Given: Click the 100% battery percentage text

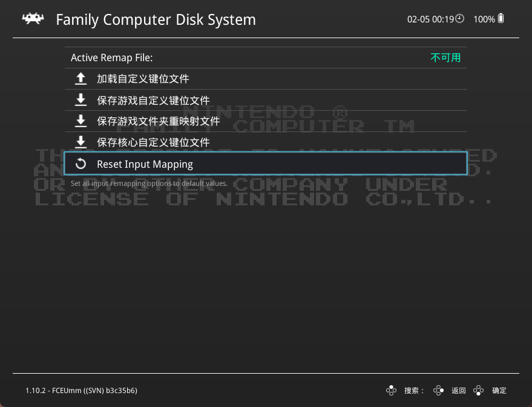Looking at the screenshot, I should [484, 19].
